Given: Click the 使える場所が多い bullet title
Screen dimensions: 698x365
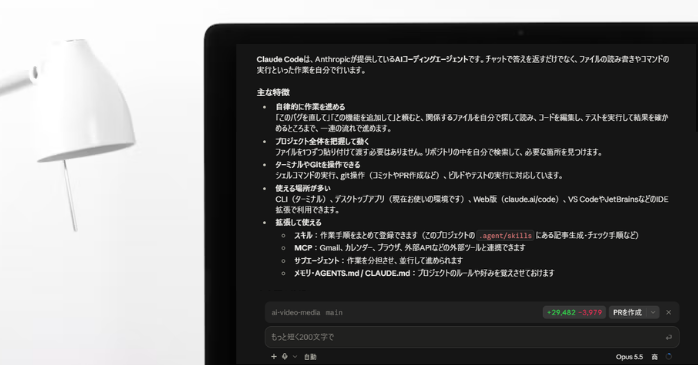Looking at the screenshot, I should [x=303, y=188].
